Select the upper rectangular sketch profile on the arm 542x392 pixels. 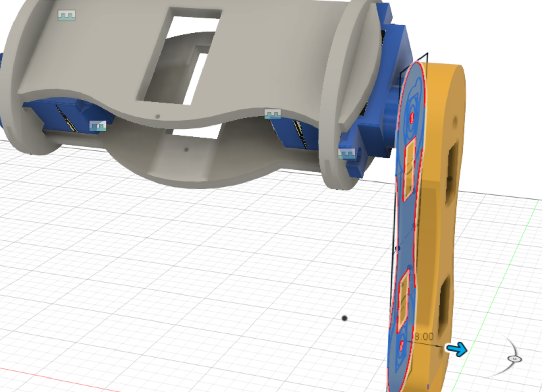point(410,170)
